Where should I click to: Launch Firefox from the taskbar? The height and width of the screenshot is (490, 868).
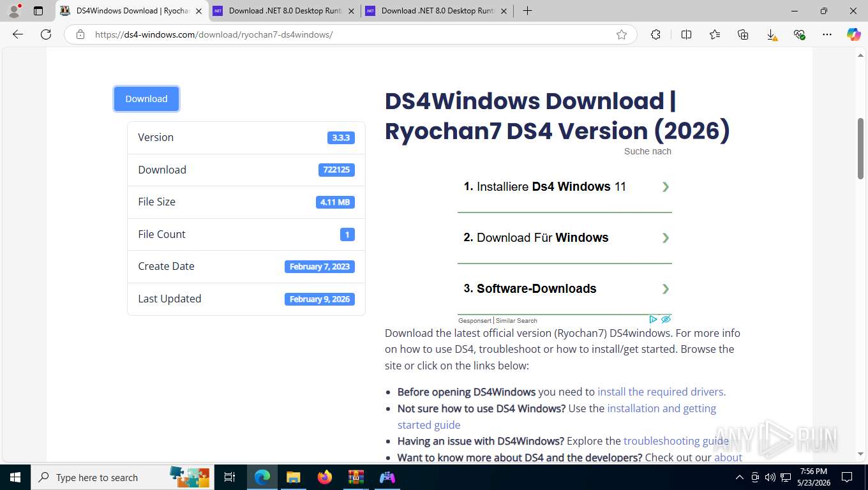coord(325,477)
